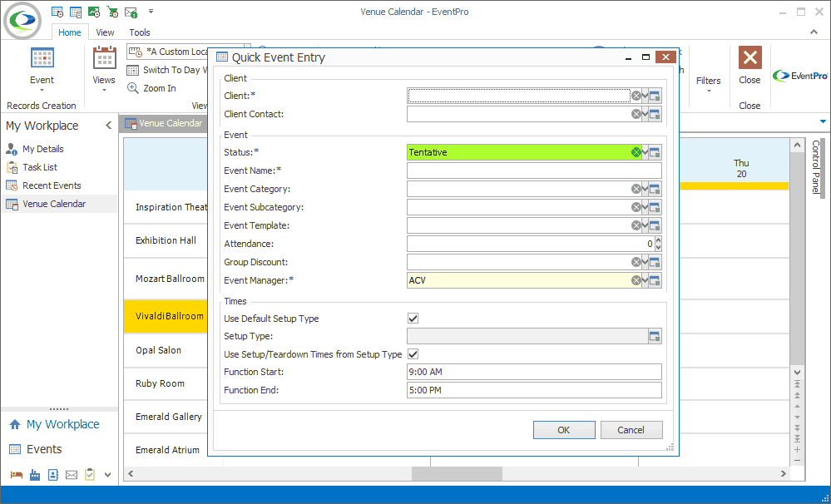Click the EventPro application logo button

[22, 20]
